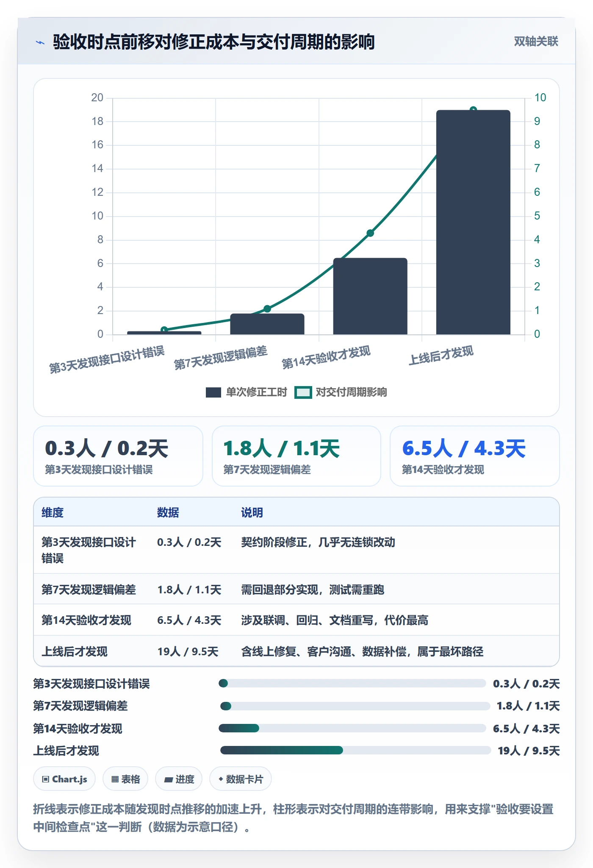The height and width of the screenshot is (868, 593).
Task: Click progress bar for 第3天发现接口设计错误
Action: click(x=352, y=683)
